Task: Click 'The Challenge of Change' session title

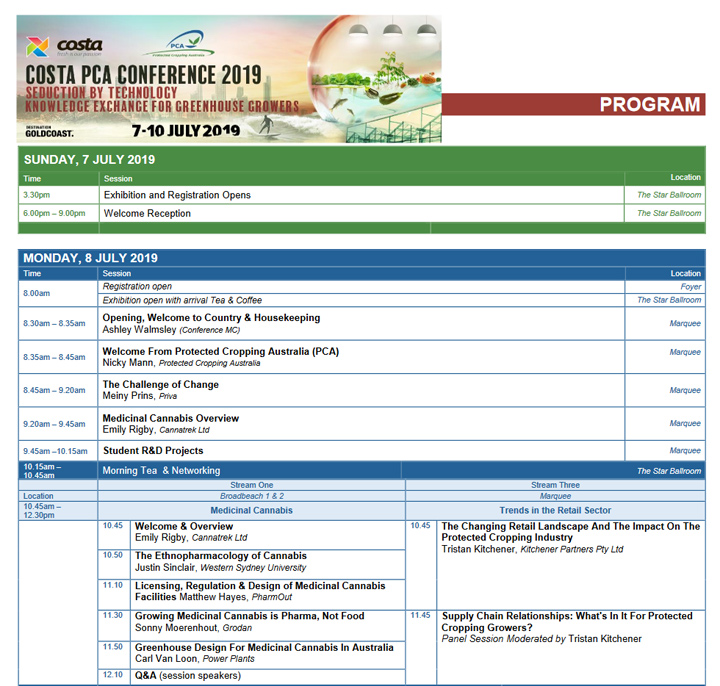Action: tap(161, 385)
